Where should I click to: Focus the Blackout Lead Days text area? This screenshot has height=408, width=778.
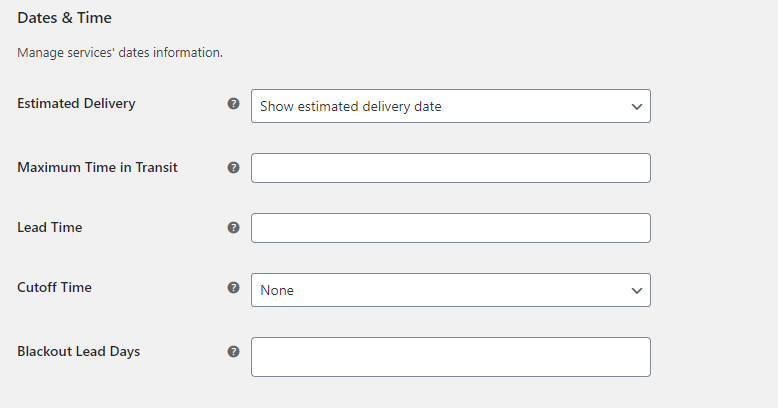click(x=451, y=357)
